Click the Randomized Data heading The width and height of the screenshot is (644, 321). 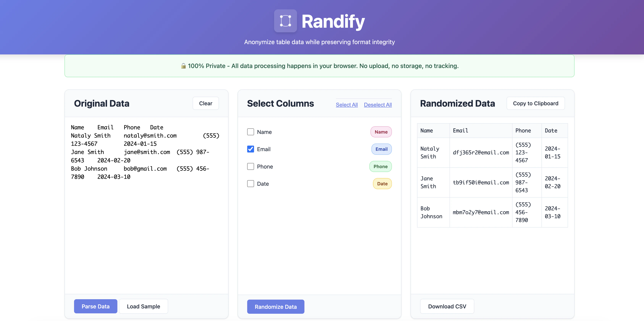coord(457,103)
